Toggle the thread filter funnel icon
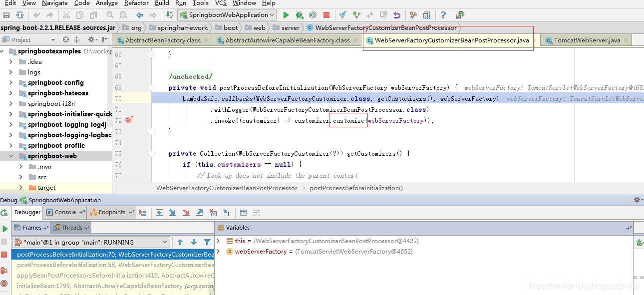 (207, 242)
